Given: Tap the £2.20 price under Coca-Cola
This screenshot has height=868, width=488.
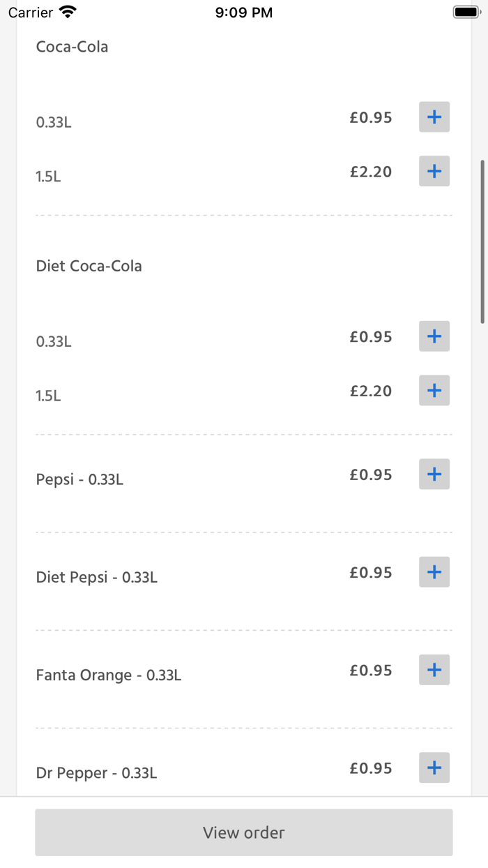Looking at the screenshot, I should [x=371, y=172].
